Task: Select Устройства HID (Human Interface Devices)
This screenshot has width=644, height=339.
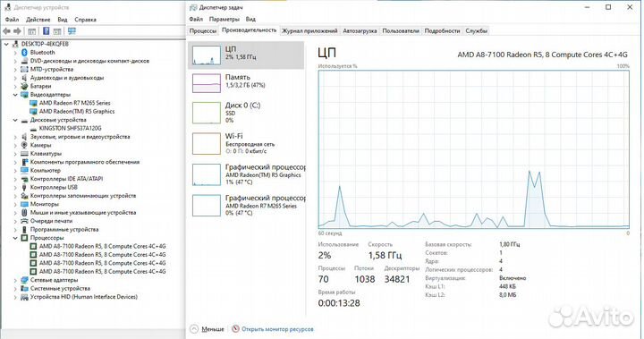Action: [x=84, y=297]
